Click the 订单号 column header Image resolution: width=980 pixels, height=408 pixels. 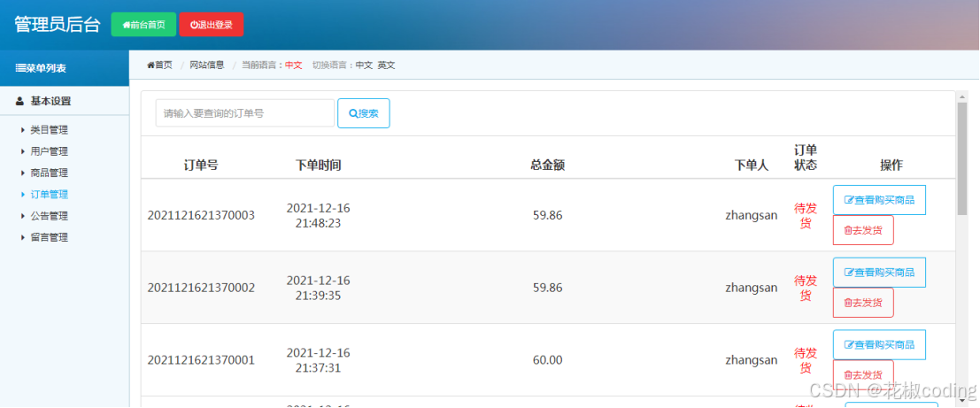click(201, 165)
